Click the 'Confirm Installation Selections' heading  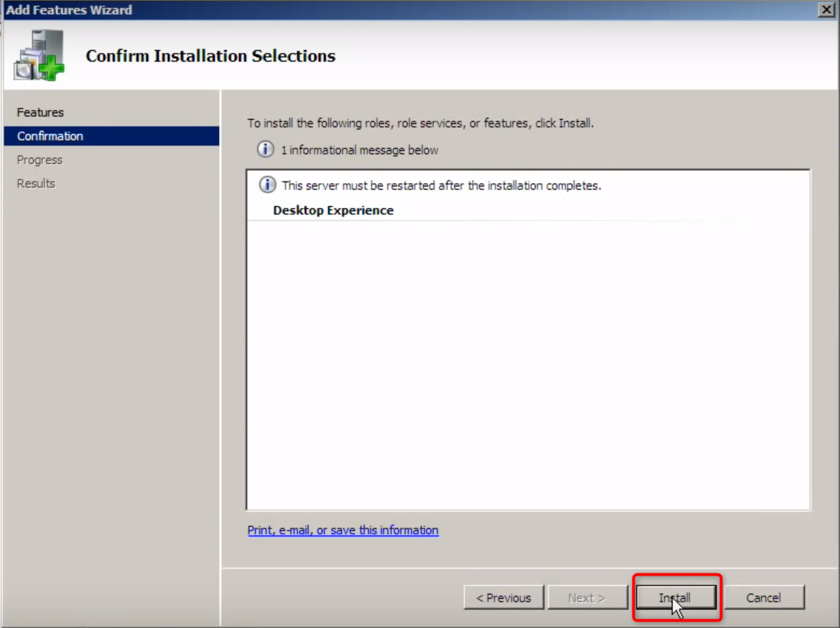click(x=210, y=56)
